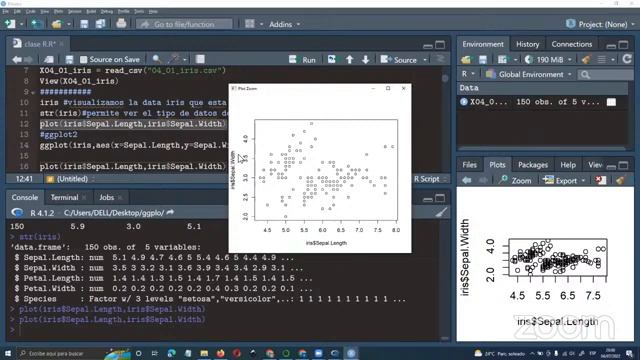Save script using editor toolbar disk icon
Image resolution: width=640 pixels, height=360 pixels.
69,60
